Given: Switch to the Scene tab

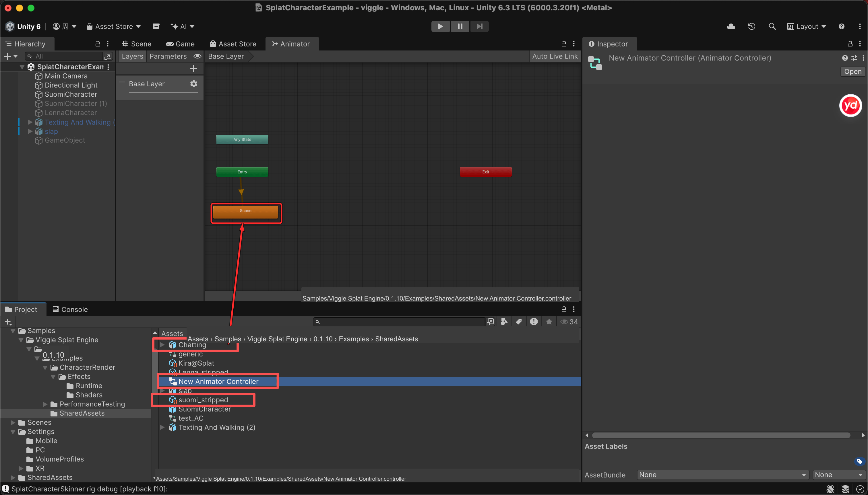Looking at the screenshot, I should tap(137, 44).
